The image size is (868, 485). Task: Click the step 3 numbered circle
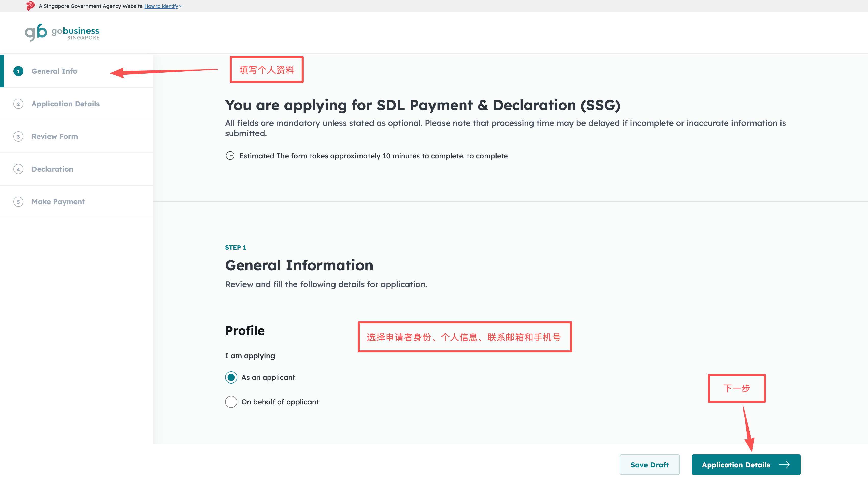(x=18, y=136)
